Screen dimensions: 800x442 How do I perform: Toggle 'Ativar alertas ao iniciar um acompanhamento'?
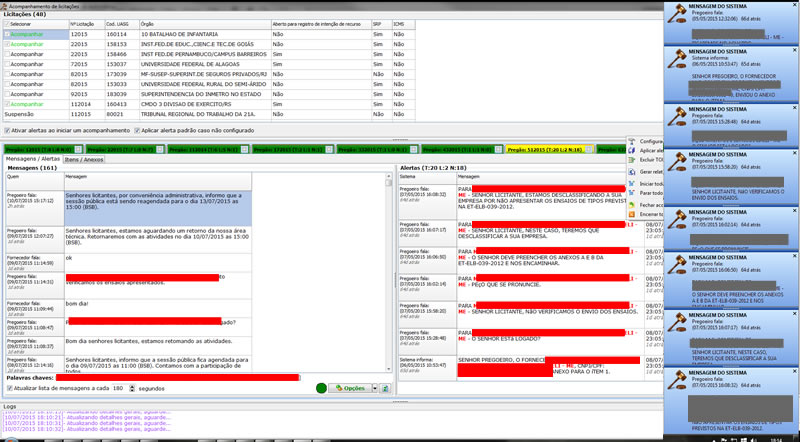pyautogui.click(x=5, y=130)
